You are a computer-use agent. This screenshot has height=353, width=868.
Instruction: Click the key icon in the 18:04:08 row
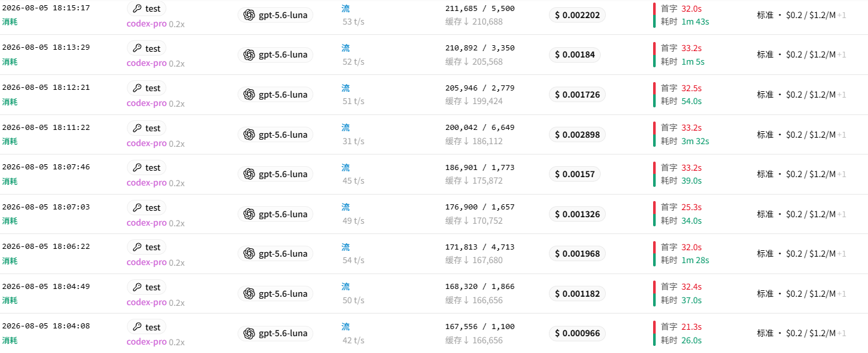pyautogui.click(x=137, y=328)
